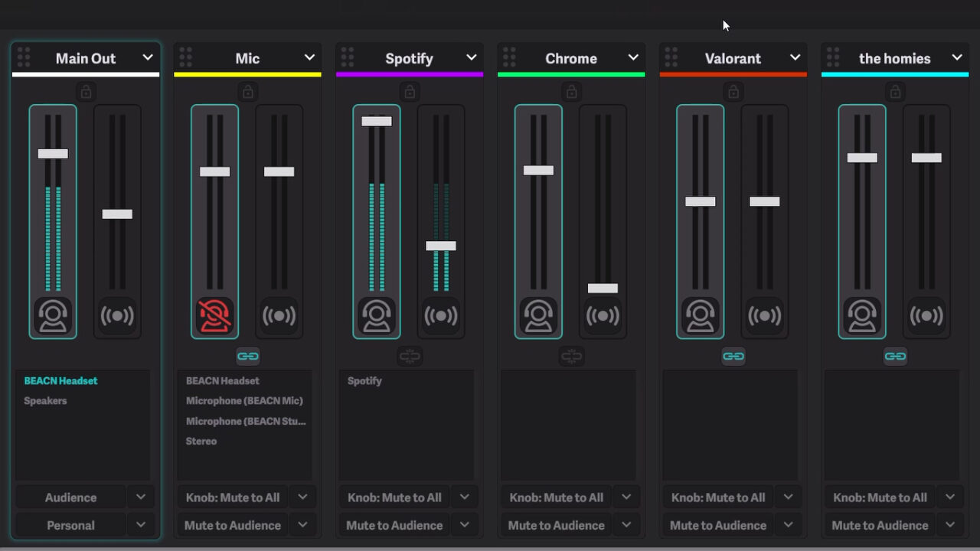Mute Mic audience broadcast icon
This screenshot has width=980, height=551.
[x=279, y=315]
